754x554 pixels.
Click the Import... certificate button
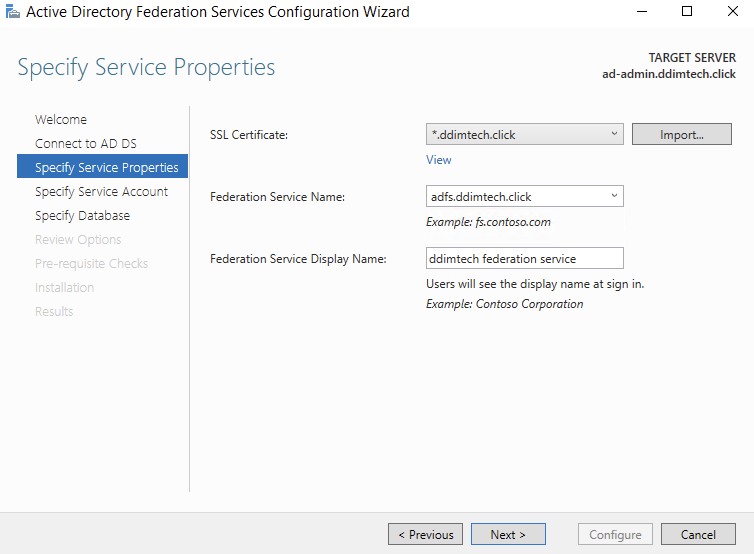681,134
